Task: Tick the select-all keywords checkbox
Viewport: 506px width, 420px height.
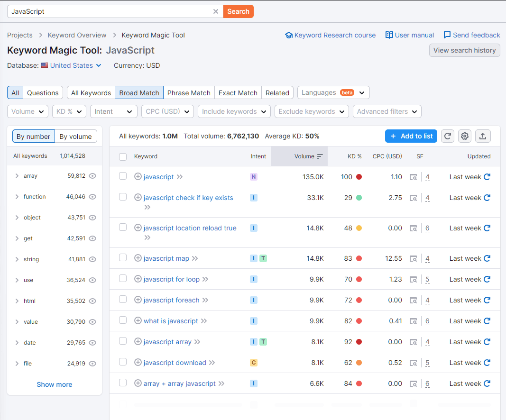Action: click(123, 157)
